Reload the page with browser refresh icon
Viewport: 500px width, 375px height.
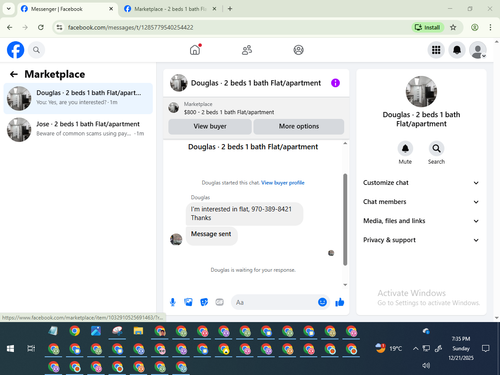click(41, 27)
